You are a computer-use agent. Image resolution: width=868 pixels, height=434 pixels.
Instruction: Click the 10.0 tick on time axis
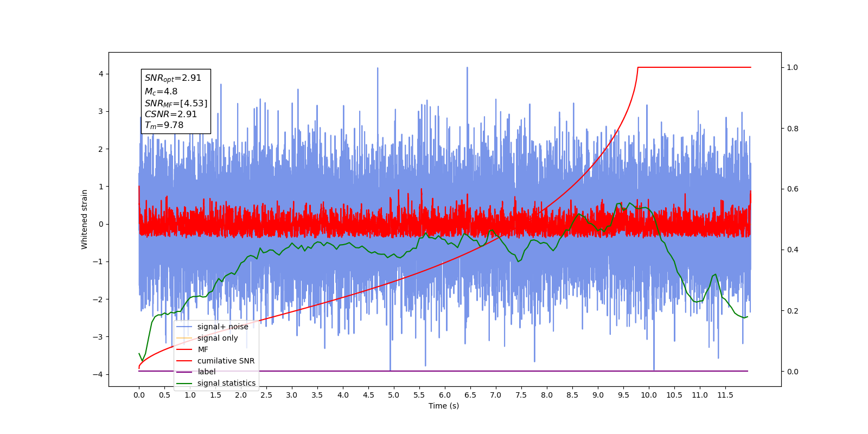[649, 395]
